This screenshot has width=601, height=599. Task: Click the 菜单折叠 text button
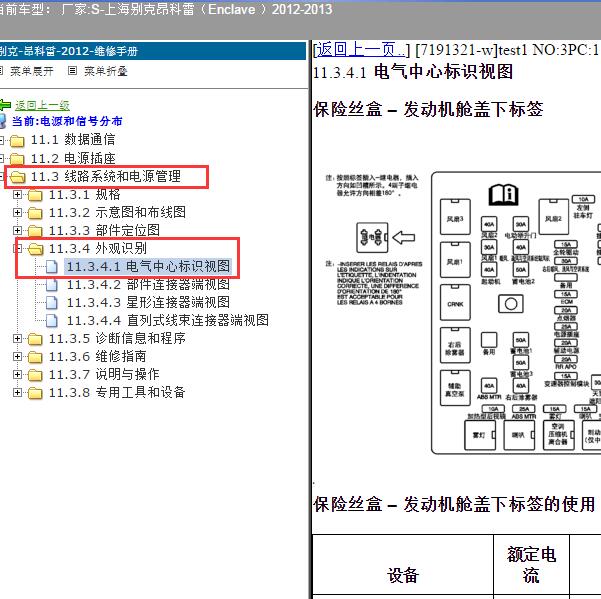[106, 71]
